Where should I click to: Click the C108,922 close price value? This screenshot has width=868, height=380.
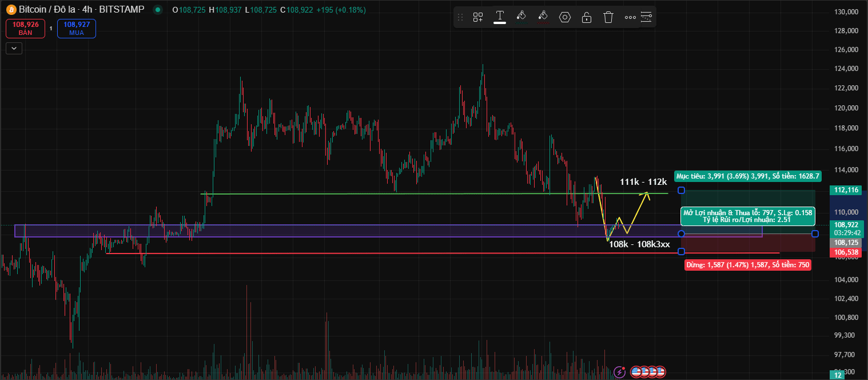coord(296,10)
